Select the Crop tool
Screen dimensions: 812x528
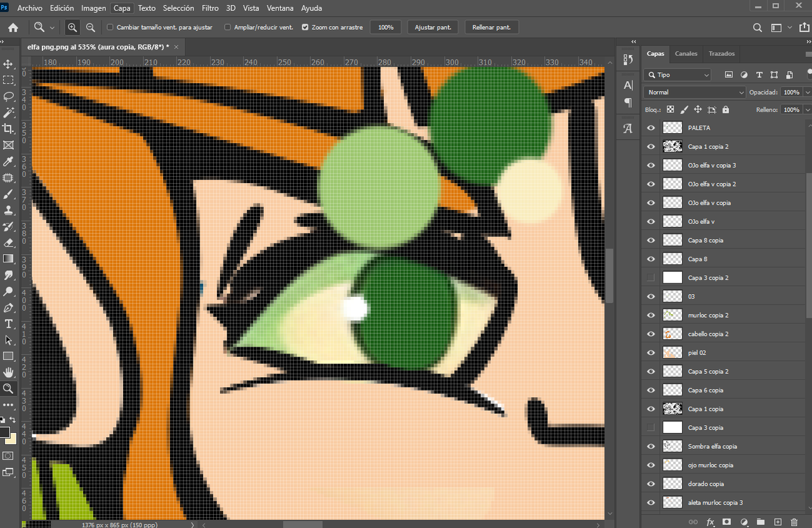coord(9,129)
